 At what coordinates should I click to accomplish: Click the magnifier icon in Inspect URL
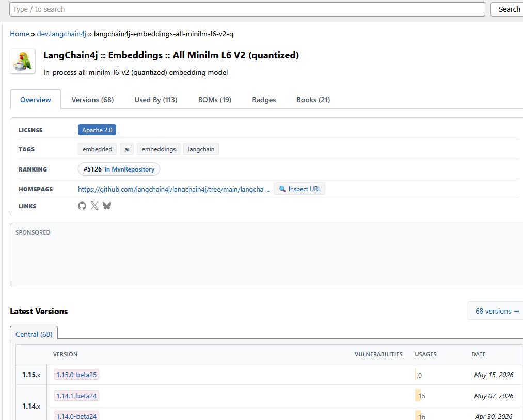pyautogui.click(x=282, y=189)
